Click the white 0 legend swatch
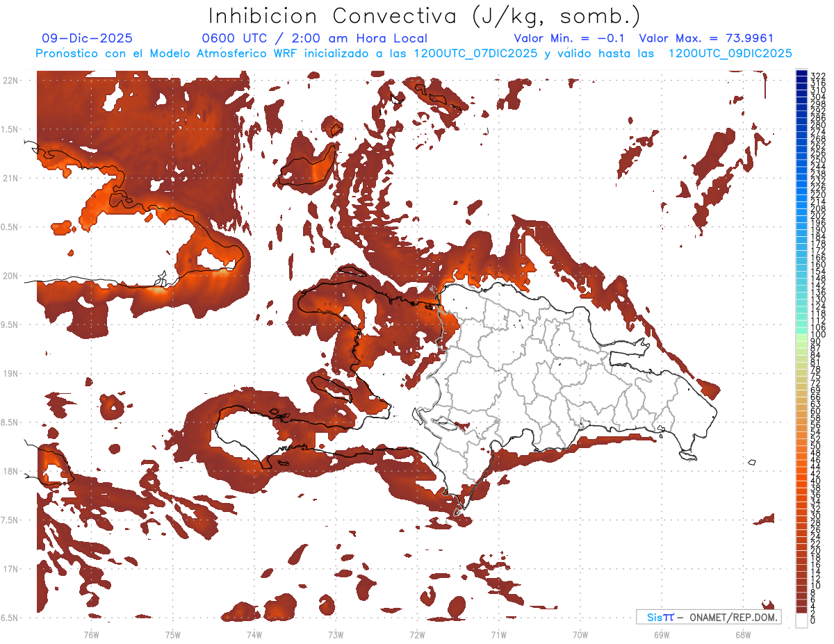Screen dimensions: 834x644 [x=801, y=620]
